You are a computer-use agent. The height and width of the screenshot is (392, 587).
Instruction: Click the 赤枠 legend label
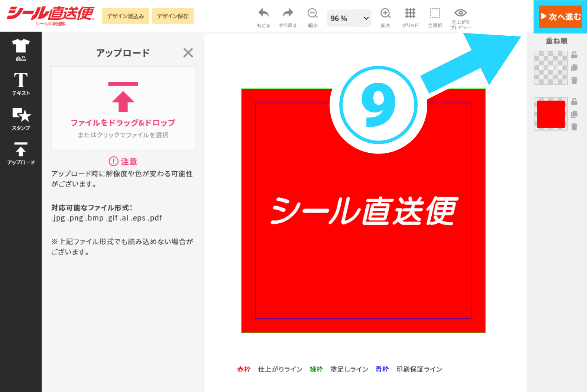tap(244, 369)
